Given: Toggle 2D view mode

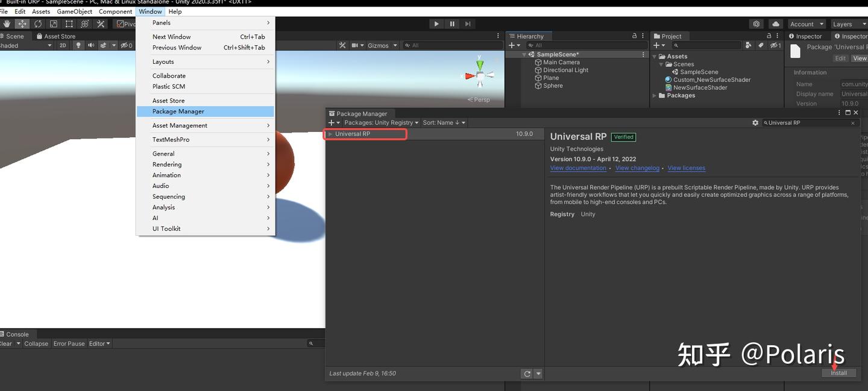Looking at the screenshot, I should click(x=63, y=45).
